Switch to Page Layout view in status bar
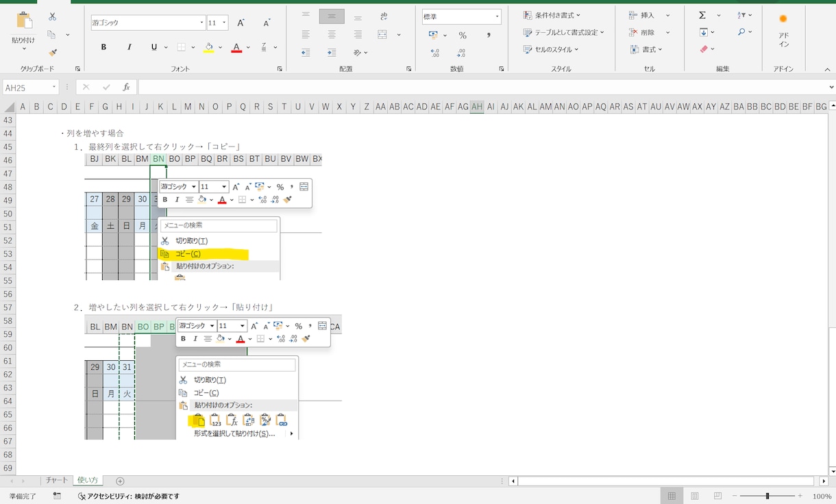The height and width of the screenshot is (504, 836). [695, 496]
